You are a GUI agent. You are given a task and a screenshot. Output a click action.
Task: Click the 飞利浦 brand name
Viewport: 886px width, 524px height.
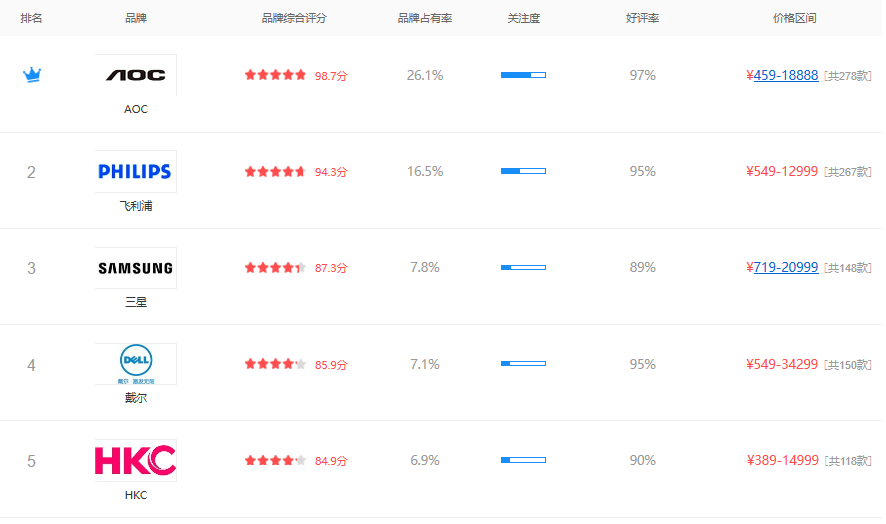[136, 206]
